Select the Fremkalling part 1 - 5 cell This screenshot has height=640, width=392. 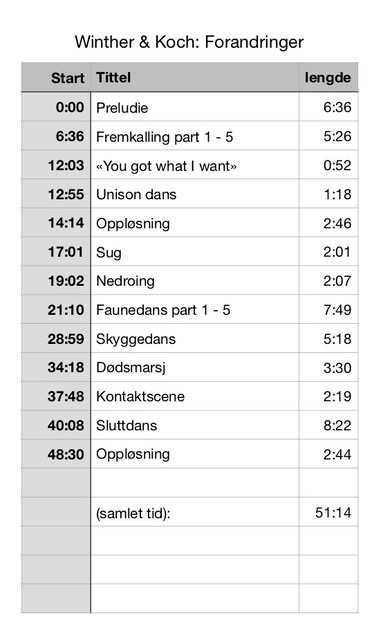pyautogui.click(x=195, y=136)
